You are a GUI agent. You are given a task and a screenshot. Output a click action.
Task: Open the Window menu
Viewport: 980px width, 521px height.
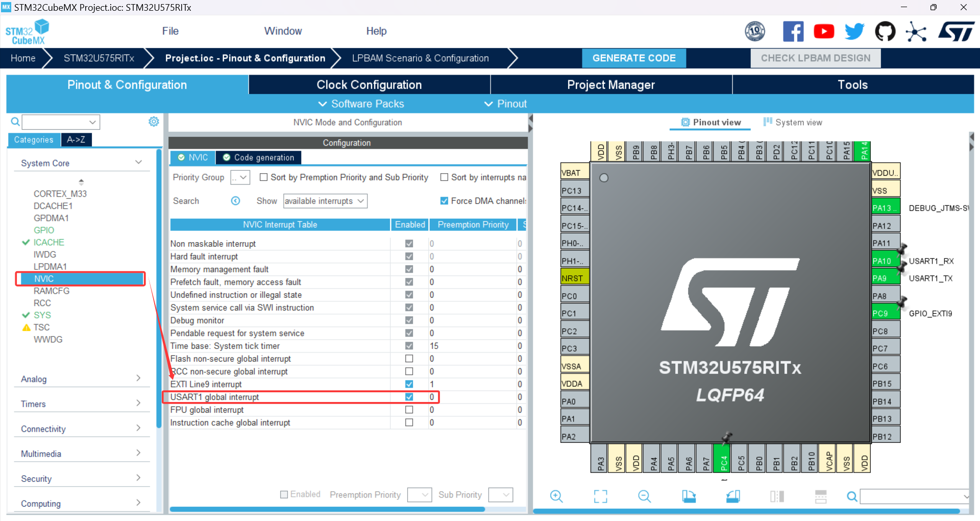point(283,31)
